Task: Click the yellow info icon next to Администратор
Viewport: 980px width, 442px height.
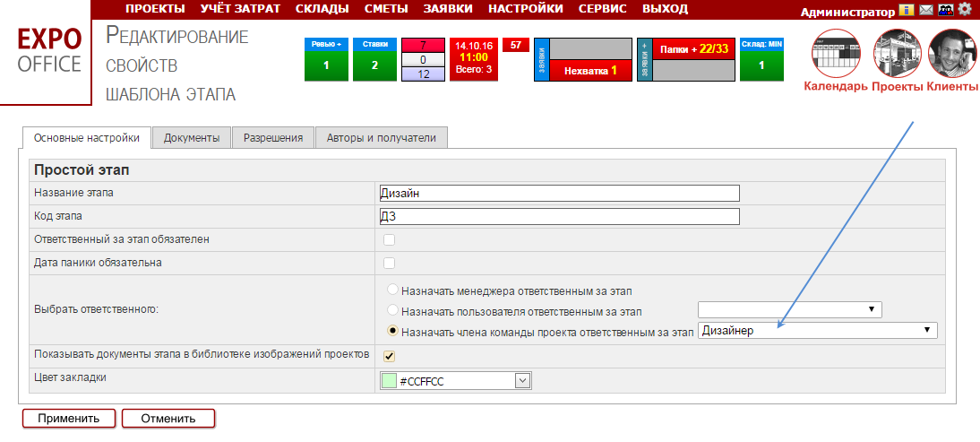Action: (x=907, y=11)
